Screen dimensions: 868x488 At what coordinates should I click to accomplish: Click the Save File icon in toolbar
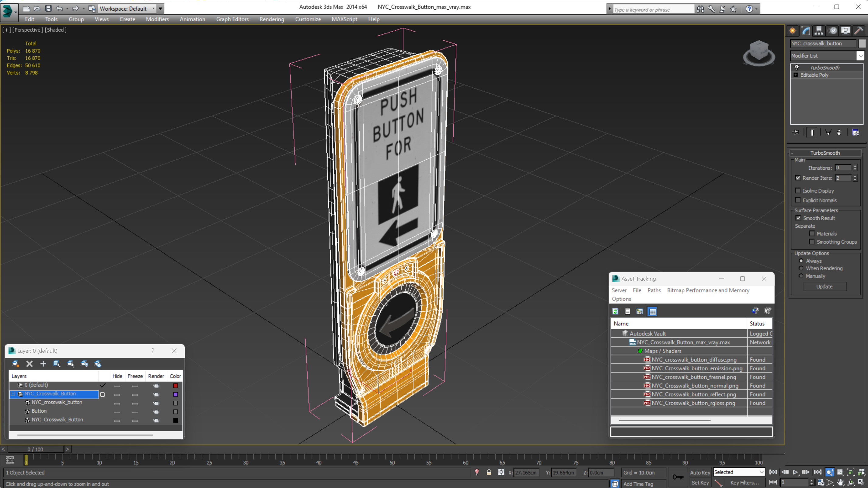click(x=48, y=9)
